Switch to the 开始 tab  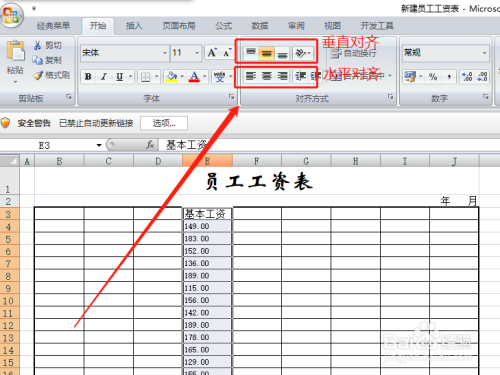(98, 26)
